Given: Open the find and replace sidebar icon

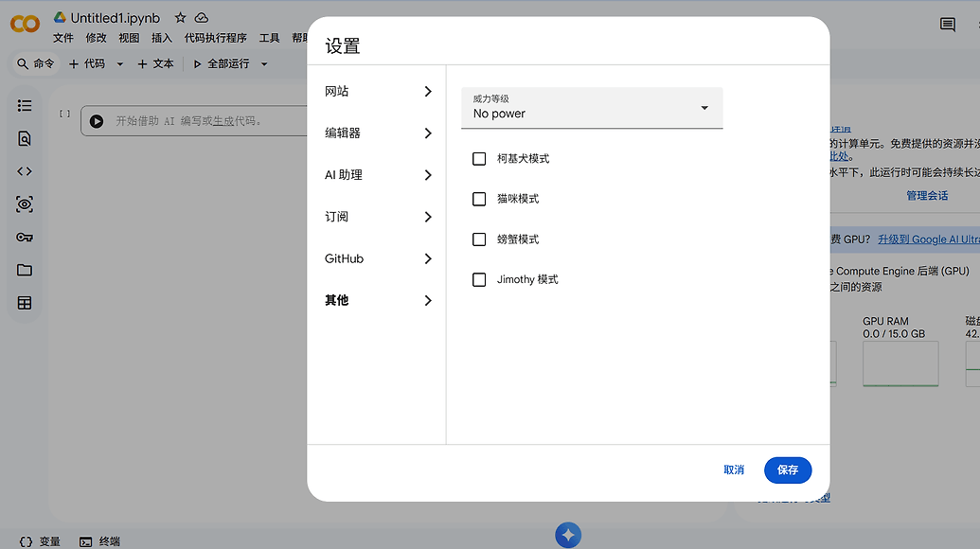Looking at the screenshot, I should coord(25,138).
